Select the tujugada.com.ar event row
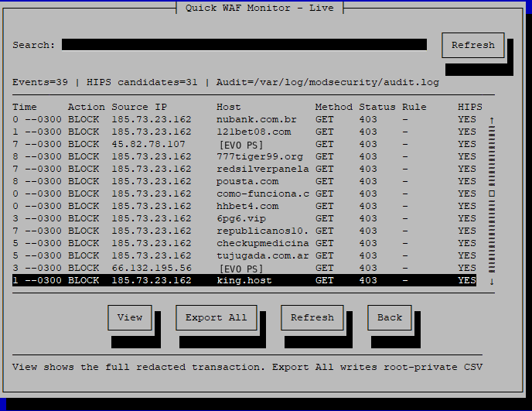This screenshot has height=411, width=532. (x=244, y=255)
